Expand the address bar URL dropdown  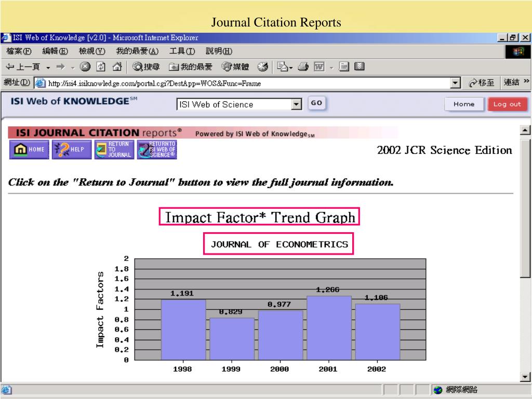tap(455, 83)
